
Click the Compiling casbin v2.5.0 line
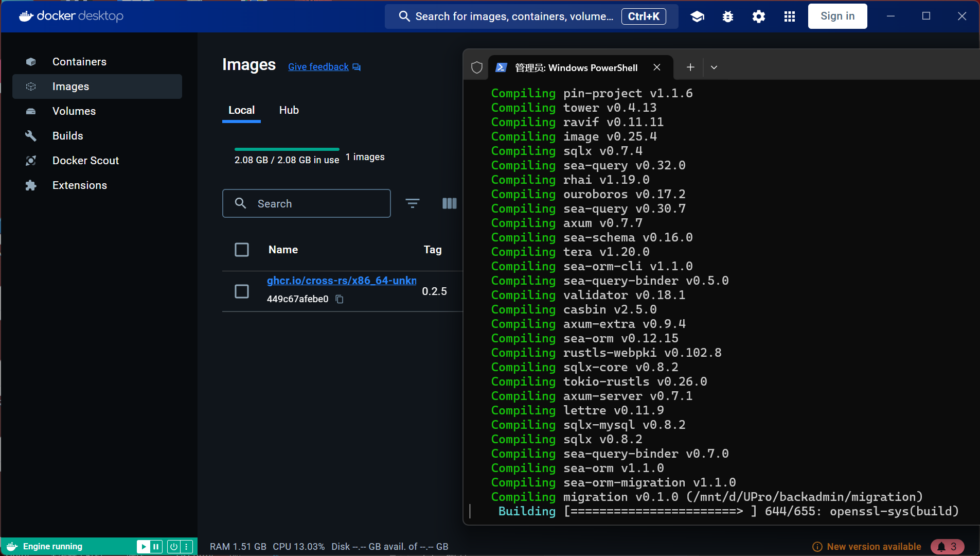point(574,309)
